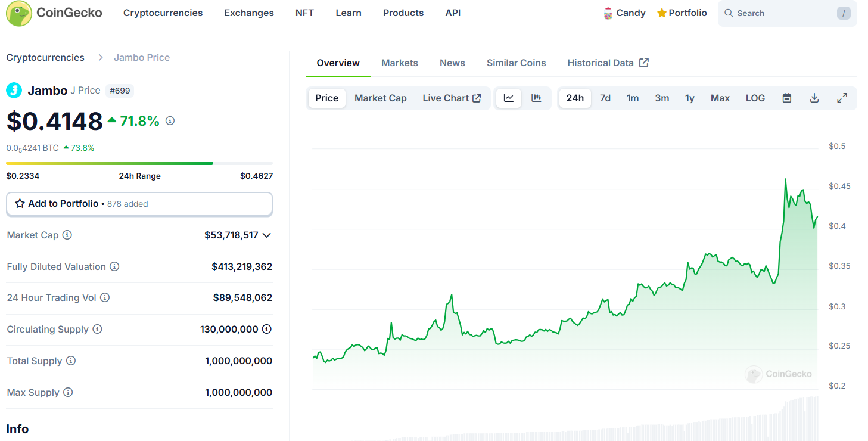Screen dimensions: 868x441
Task: Click the Total Supply info icon
Action: 71,361
